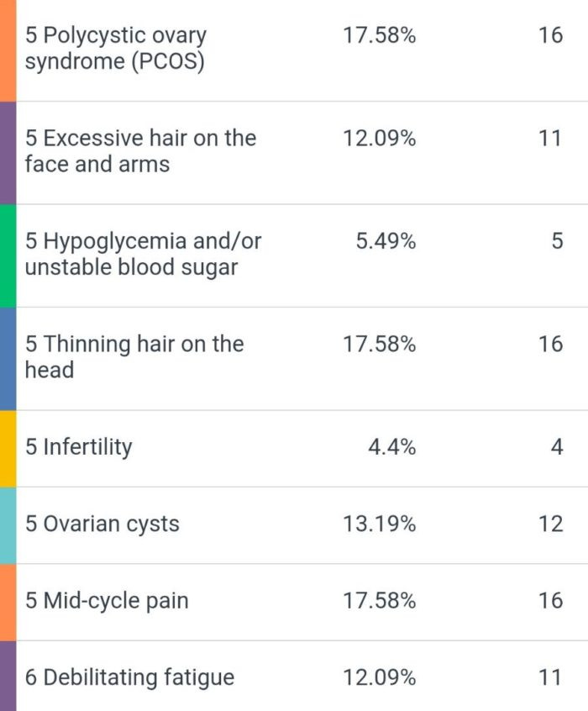Click the count 12 in Ovarian cysts row
Screen dimensions: 588x711
(551, 524)
